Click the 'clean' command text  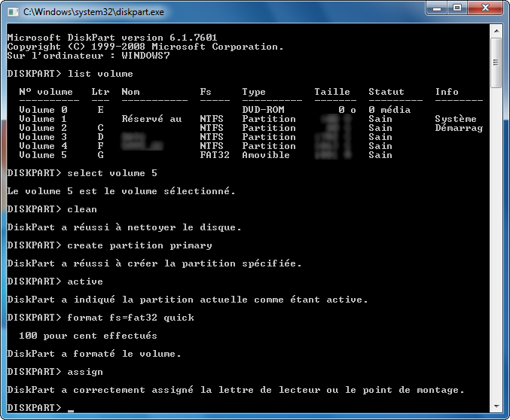[82, 209]
